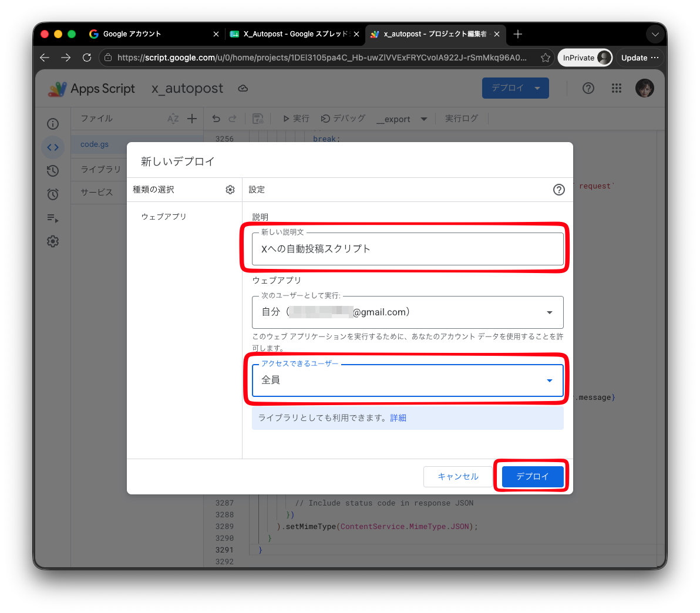Switch to the X_Autopost Google スプレッド tab

click(x=294, y=34)
